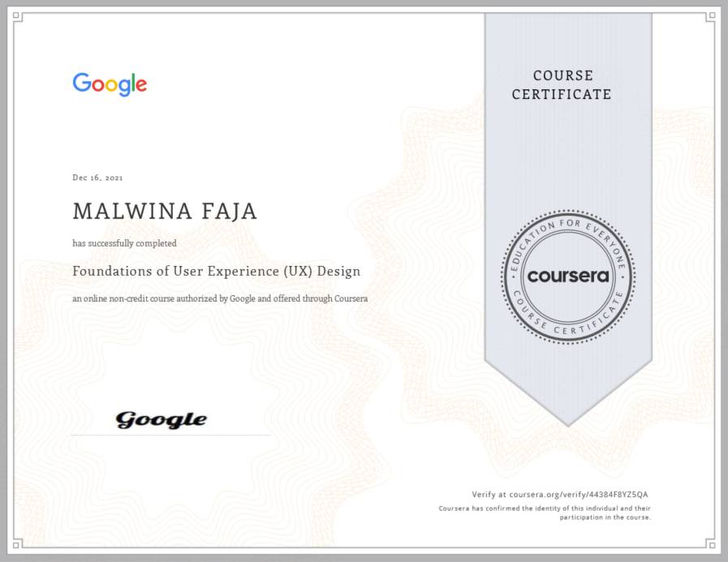
Task: Select the Foundations of UX Design course title
Action: [x=216, y=271]
